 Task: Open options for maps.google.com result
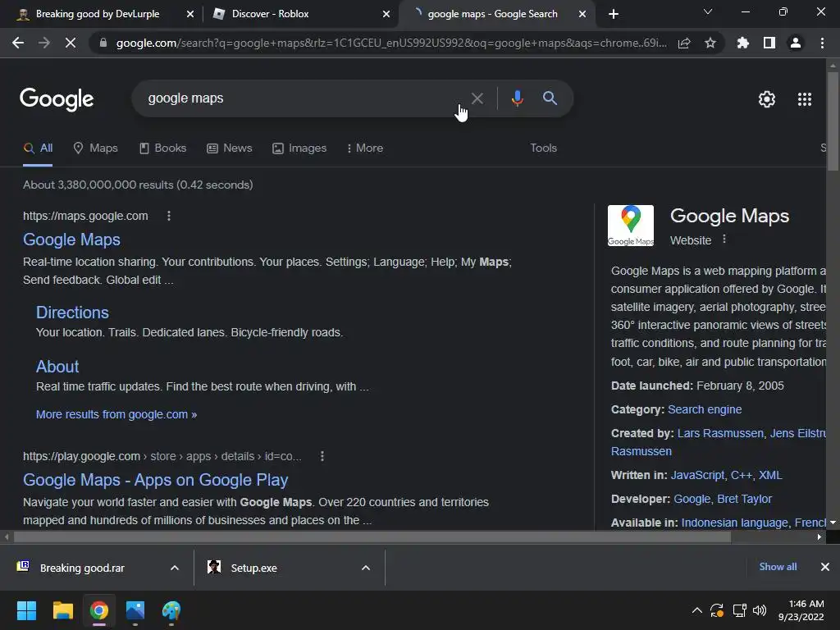click(x=169, y=216)
